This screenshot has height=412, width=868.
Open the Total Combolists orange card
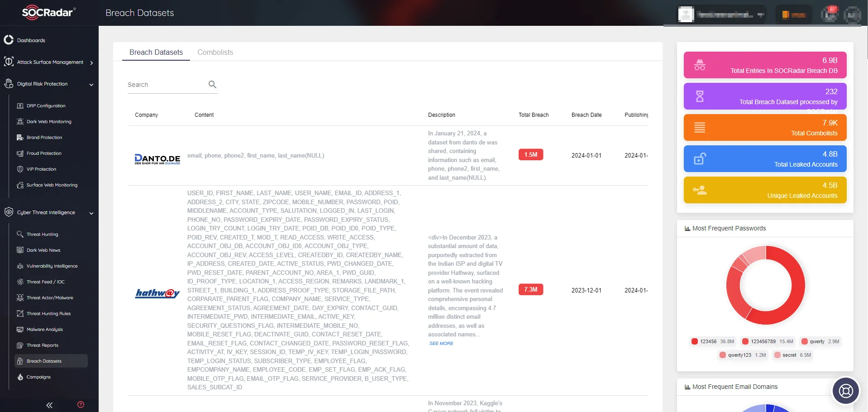[x=765, y=128]
